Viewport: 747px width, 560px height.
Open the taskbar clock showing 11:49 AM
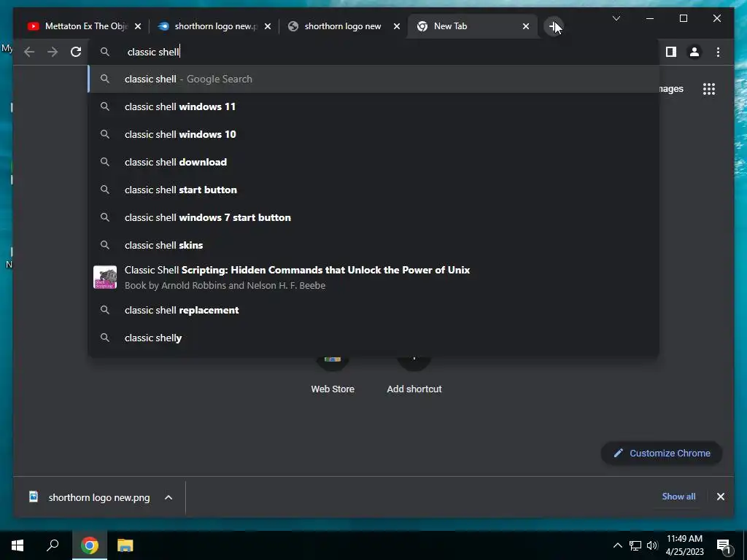coord(684,545)
